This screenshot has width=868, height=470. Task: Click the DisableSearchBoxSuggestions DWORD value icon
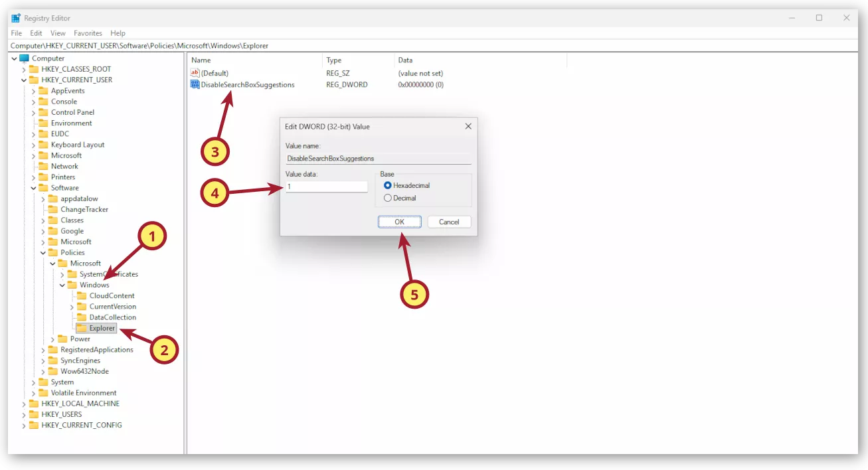tap(195, 84)
